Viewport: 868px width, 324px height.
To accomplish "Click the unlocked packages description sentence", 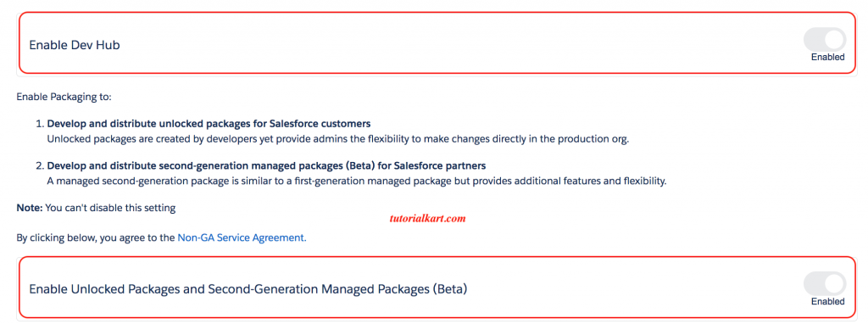I will pyautogui.click(x=338, y=138).
